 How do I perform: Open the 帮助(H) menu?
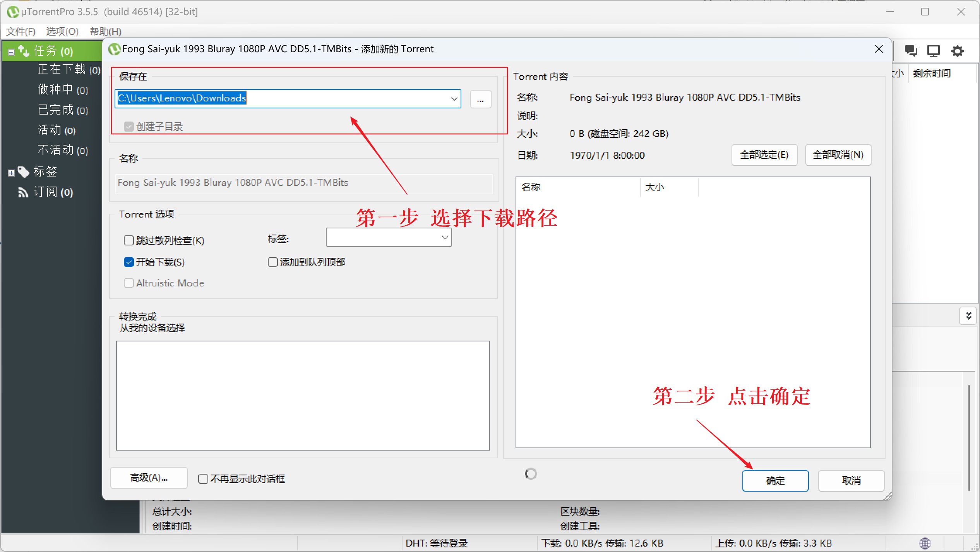coord(106,31)
